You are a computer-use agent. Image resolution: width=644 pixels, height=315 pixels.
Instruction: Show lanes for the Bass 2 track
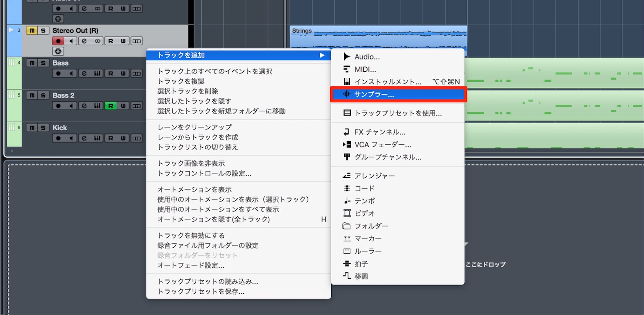[x=137, y=106]
